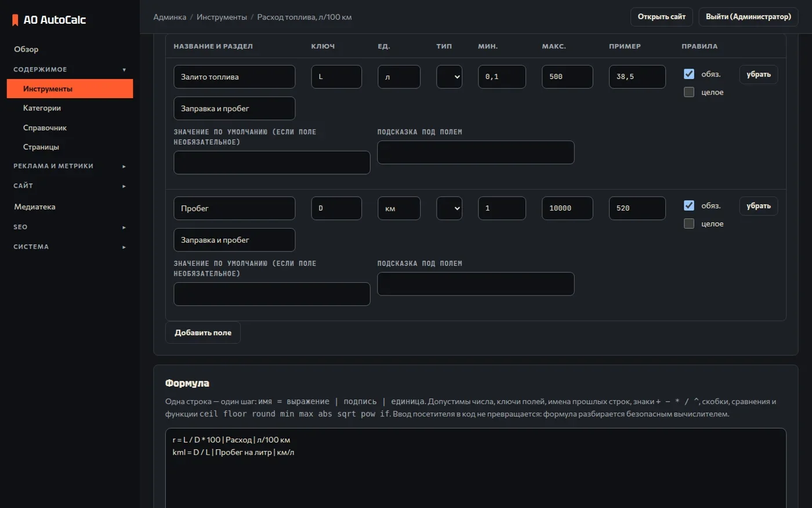Open the type dropdown for Пробег field
This screenshot has height=508, width=812.
tap(449, 208)
